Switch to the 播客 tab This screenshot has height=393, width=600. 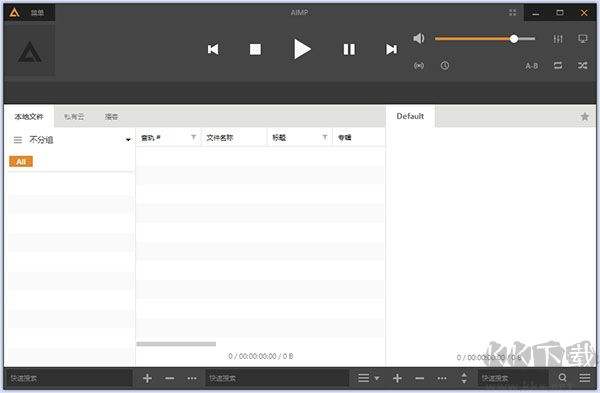pyautogui.click(x=111, y=116)
